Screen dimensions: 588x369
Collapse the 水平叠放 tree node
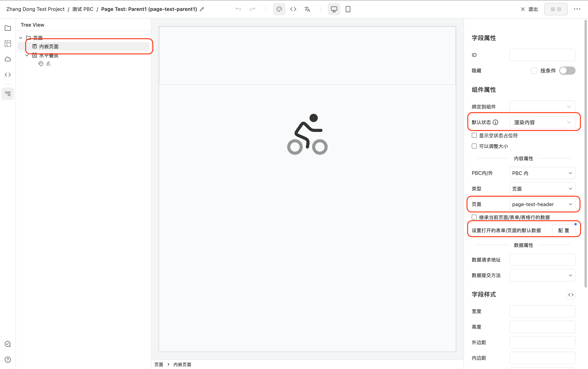27,55
